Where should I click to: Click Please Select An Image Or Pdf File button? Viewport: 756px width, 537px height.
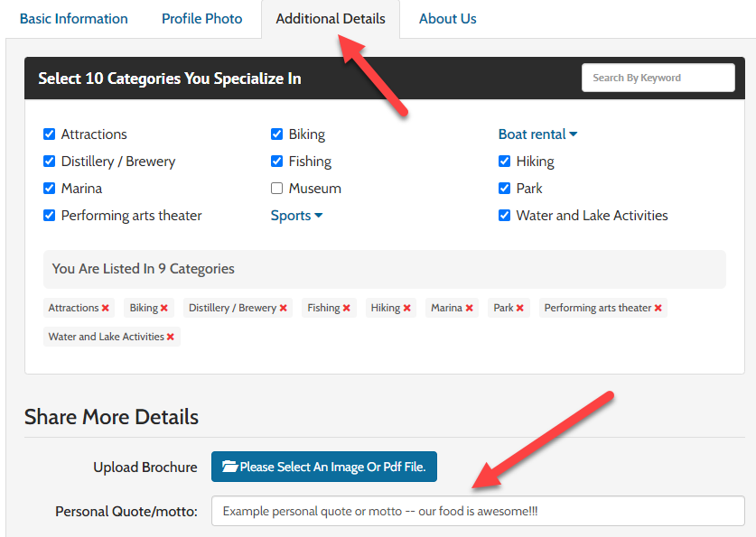(324, 467)
